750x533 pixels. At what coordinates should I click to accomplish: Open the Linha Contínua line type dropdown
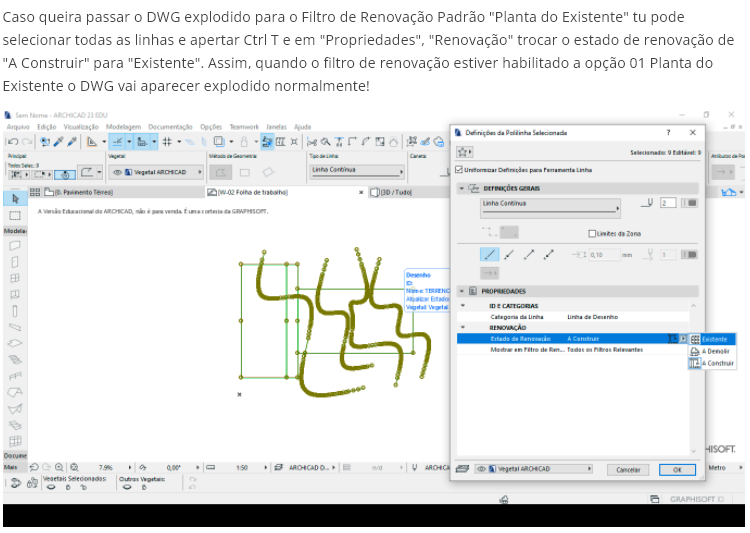550,207
